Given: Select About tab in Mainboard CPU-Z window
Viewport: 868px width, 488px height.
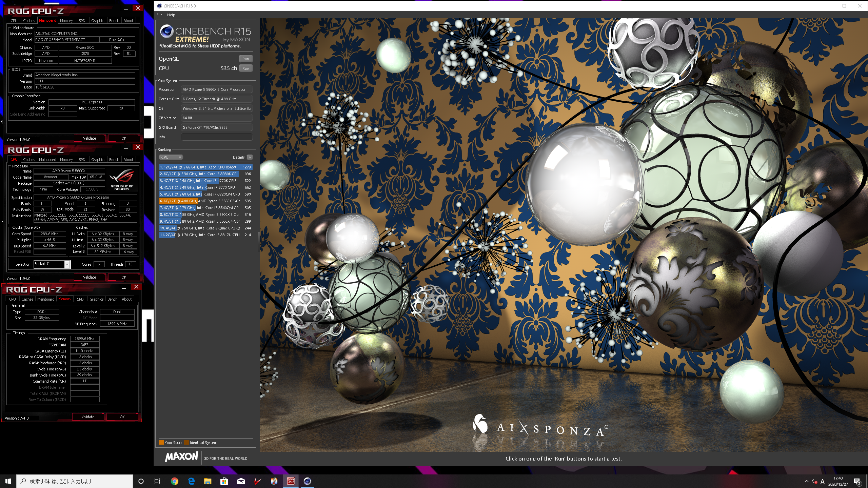Looking at the screenshot, I should click(x=128, y=21).
